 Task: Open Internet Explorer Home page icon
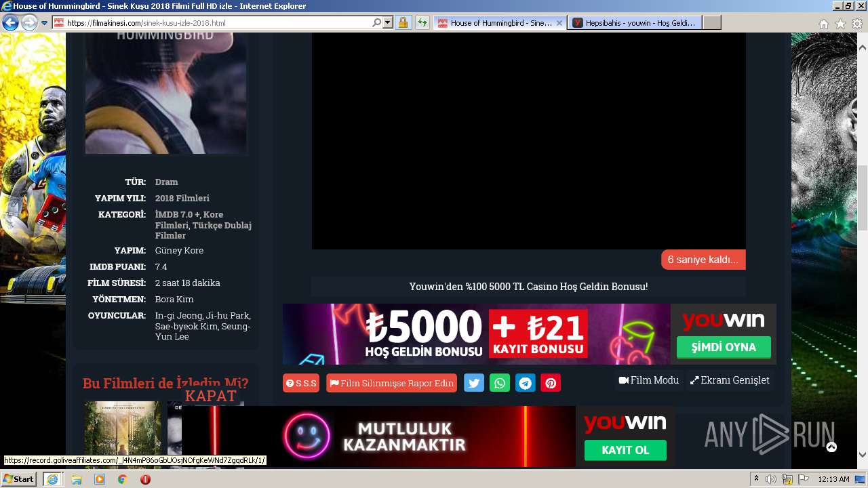click(823, 24)
